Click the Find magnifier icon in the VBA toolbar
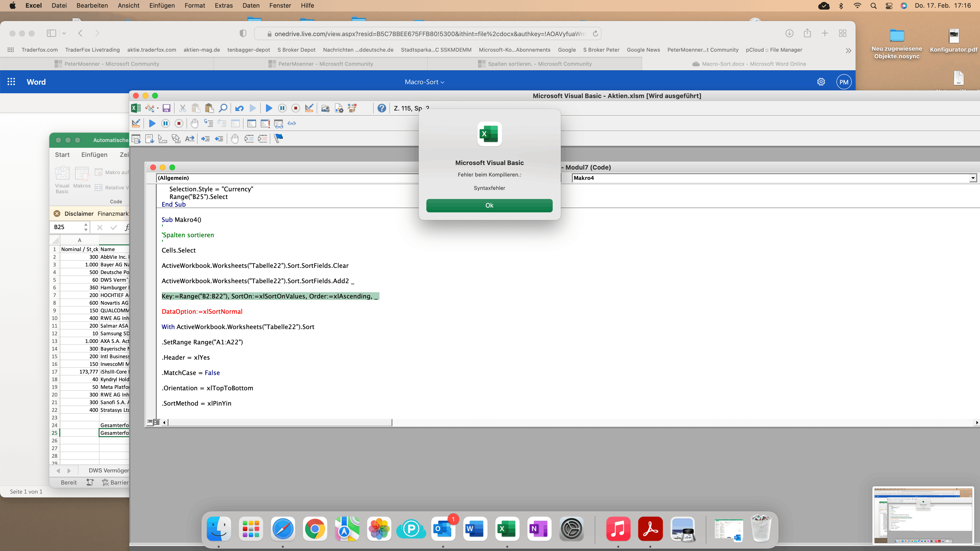This screenshot has width=980, height=551. point(223,108)
